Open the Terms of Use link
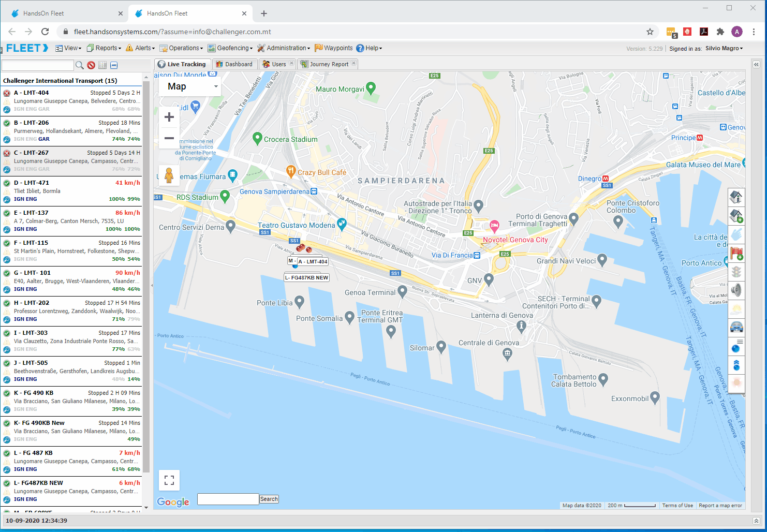The image size is (767, 532). pyautogui.click(x=677, y=506)
